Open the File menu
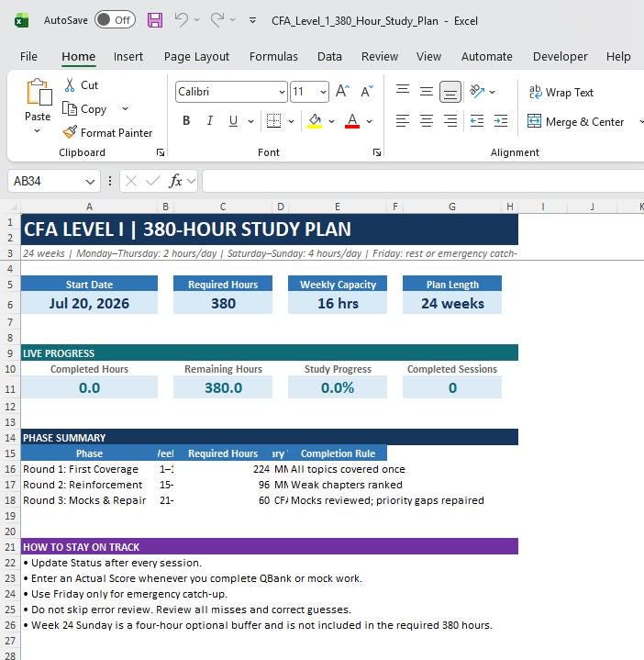The image size is (644, 660). tap(28, 56)
